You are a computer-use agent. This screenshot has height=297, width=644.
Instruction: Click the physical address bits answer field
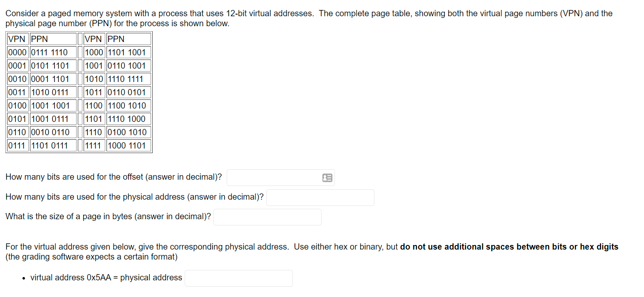(x=320, y=198)
